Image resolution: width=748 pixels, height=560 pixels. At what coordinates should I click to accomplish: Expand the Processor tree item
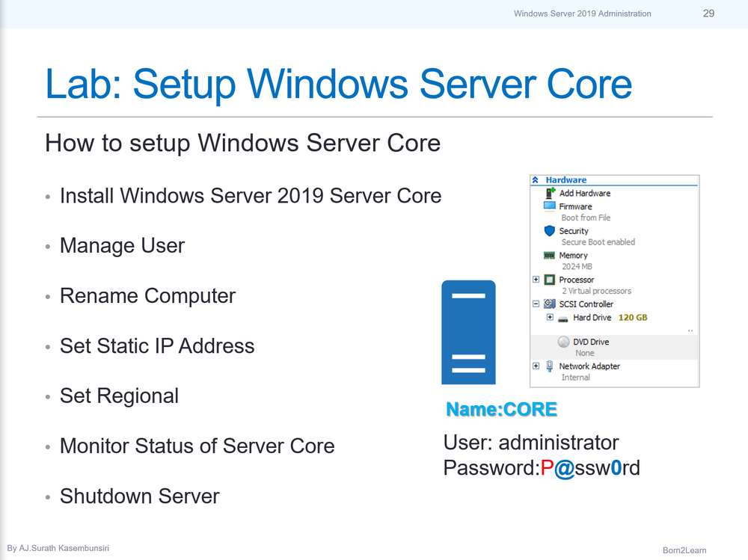pos(536,279)
